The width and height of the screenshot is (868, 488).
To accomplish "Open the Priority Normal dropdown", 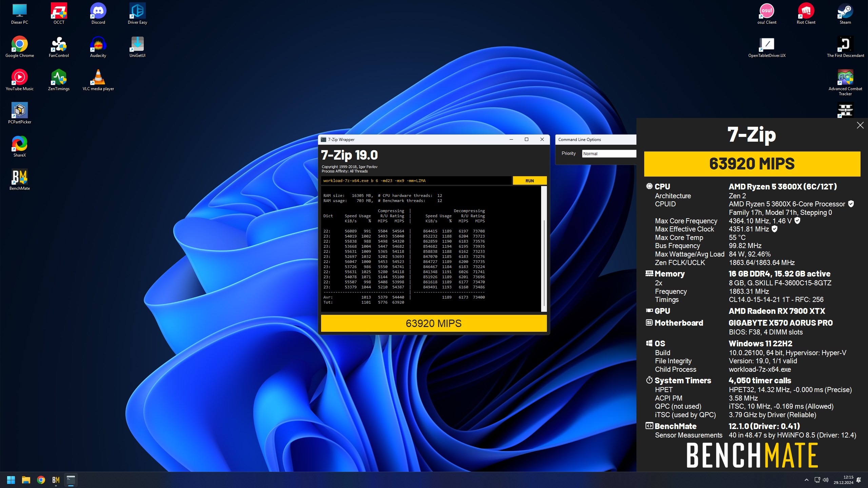I will 609,154.
